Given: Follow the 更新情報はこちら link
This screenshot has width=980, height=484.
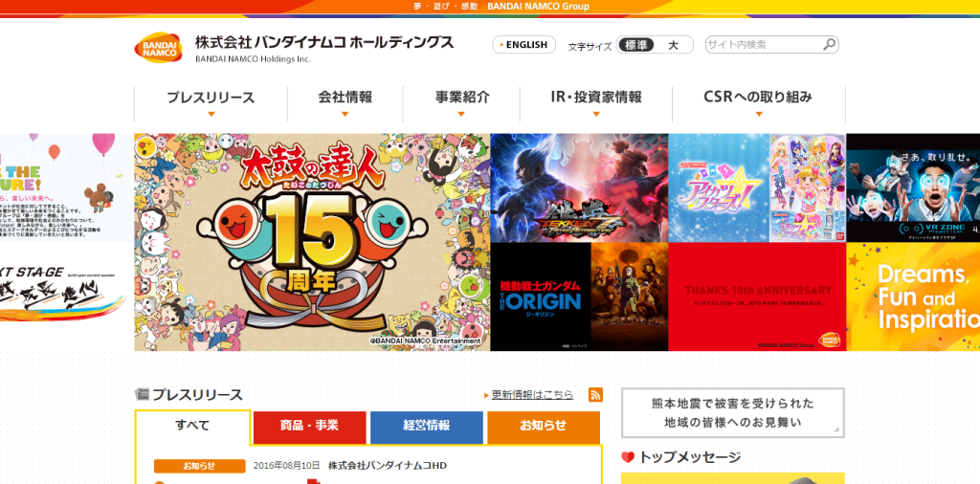Looking at the screenshot, I should (532, 395).
